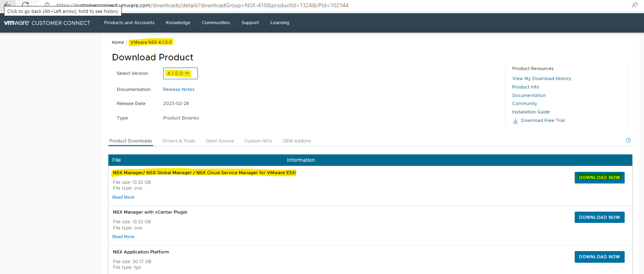Click the 'Product Binaries' type value
644x274 pixels.
181,118
